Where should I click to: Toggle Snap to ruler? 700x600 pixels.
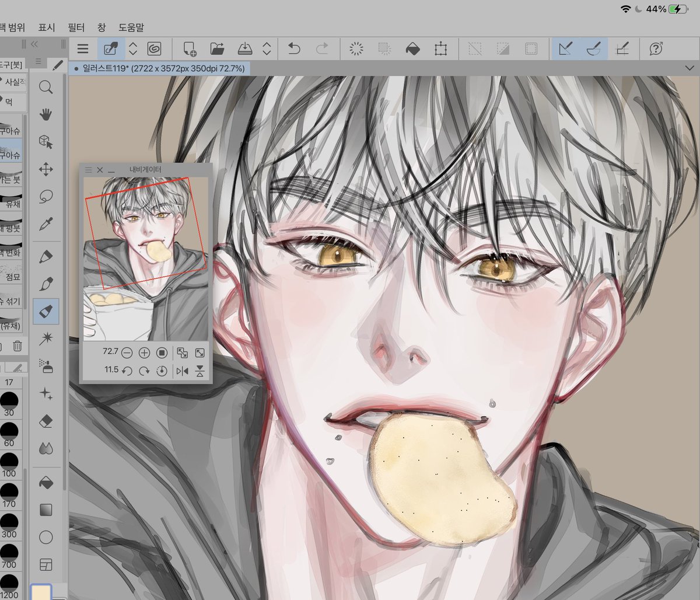click(566, 49)
